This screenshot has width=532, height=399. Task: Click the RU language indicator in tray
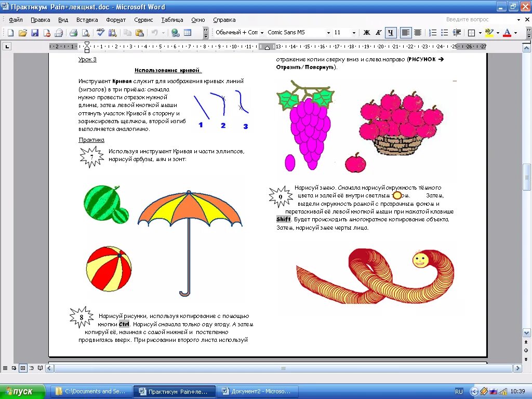pyautogui.click(x=459, y=392)
